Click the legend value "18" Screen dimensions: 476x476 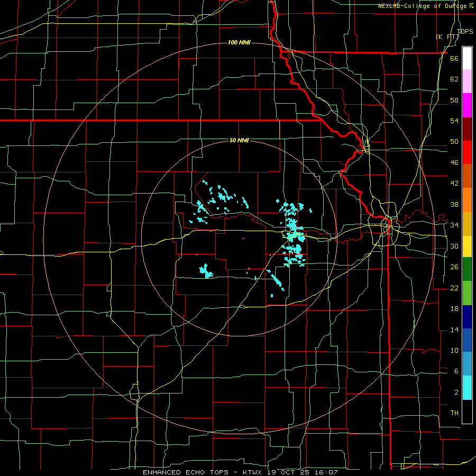(x=454, y=309)
